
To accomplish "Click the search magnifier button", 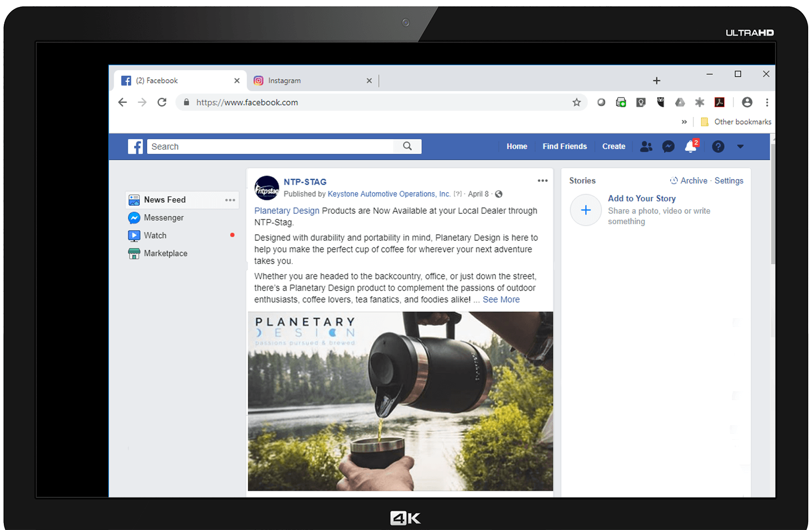I will click(408, 146).
